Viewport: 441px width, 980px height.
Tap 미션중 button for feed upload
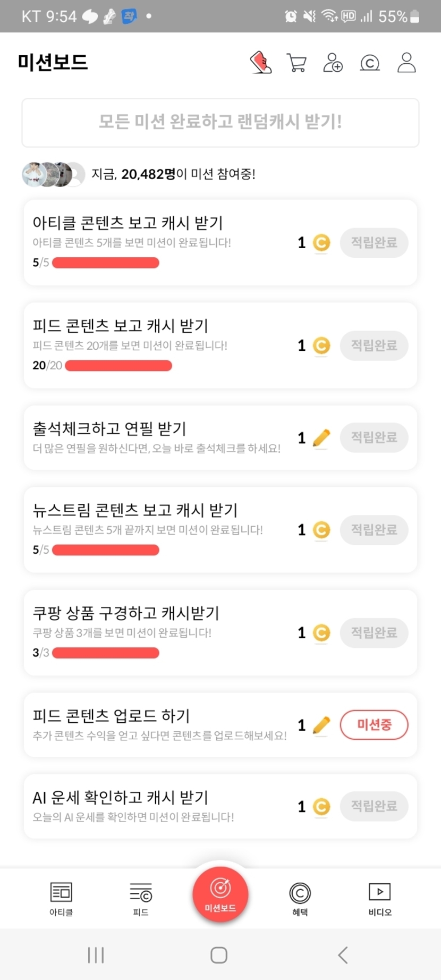tap(374, 724)
